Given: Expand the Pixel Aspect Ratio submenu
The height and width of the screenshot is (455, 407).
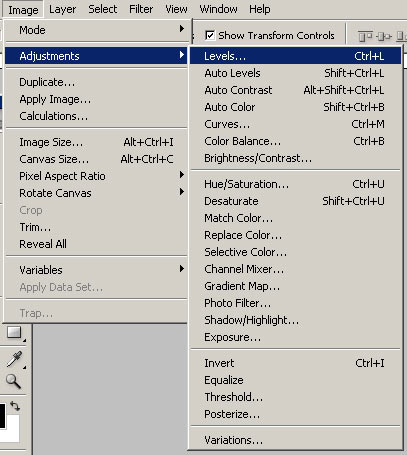Looking at the screenshot, I should (x=96, y=176).
